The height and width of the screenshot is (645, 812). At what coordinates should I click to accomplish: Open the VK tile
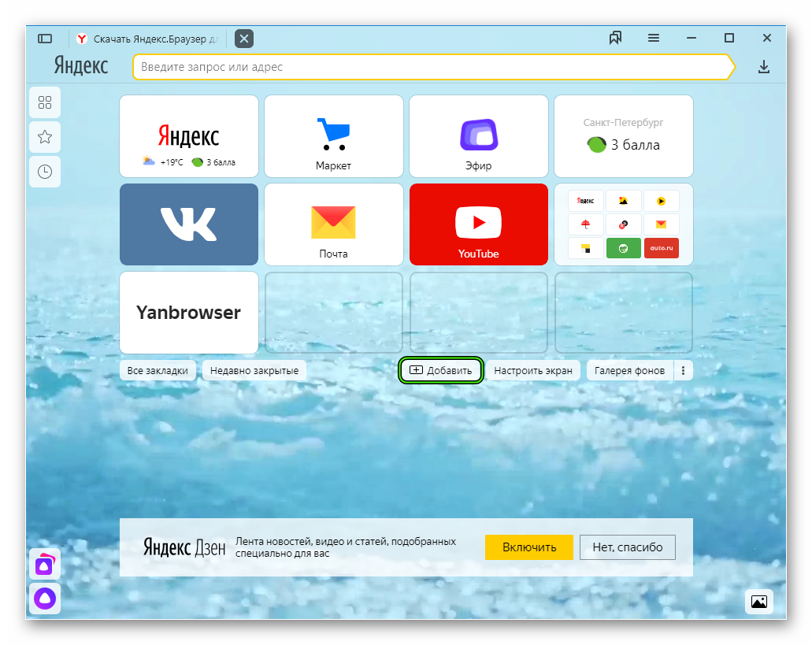coord(188,224)
